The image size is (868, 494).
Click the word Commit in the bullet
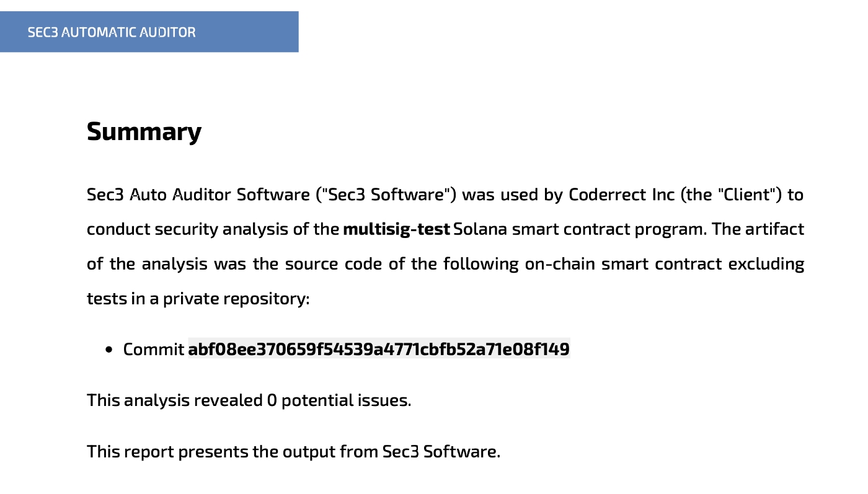[154, 349]
